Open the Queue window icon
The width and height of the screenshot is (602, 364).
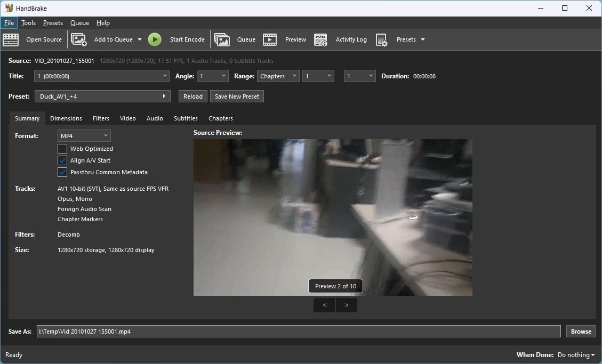pyautogui.click(x=222, y=39)
